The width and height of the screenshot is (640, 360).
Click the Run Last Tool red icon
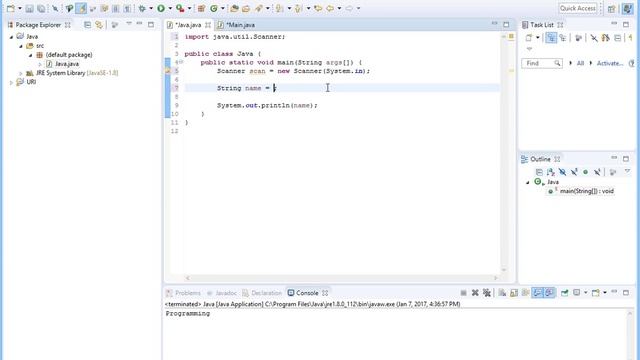tap(180, 8)
